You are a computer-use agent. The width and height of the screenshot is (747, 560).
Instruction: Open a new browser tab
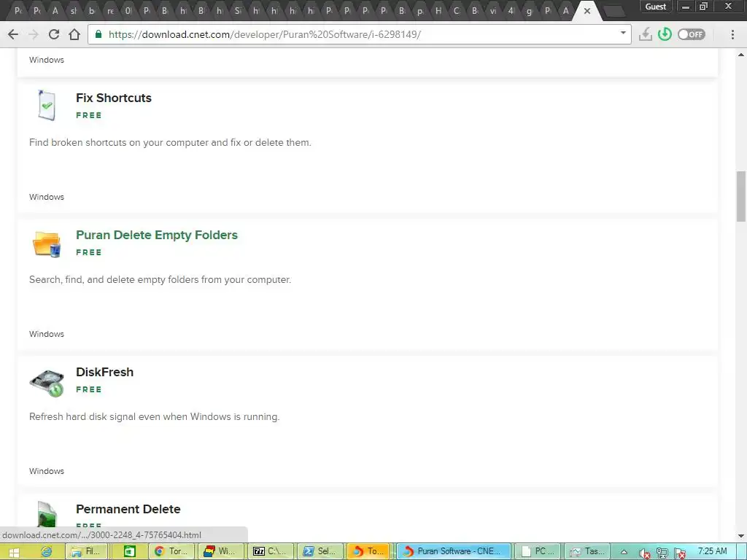pos(615,12)
